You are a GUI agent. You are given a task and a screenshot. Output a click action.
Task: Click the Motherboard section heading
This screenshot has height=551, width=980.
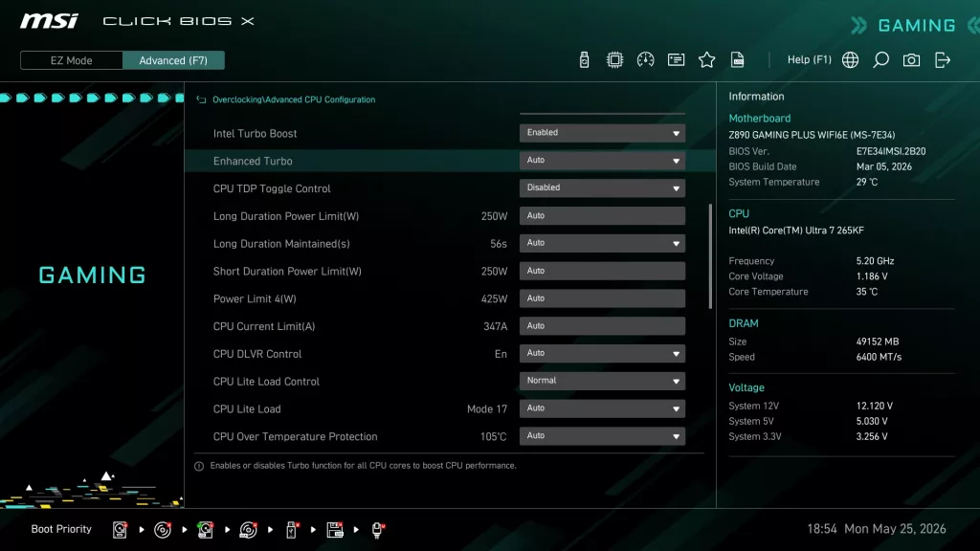[759, 118]
